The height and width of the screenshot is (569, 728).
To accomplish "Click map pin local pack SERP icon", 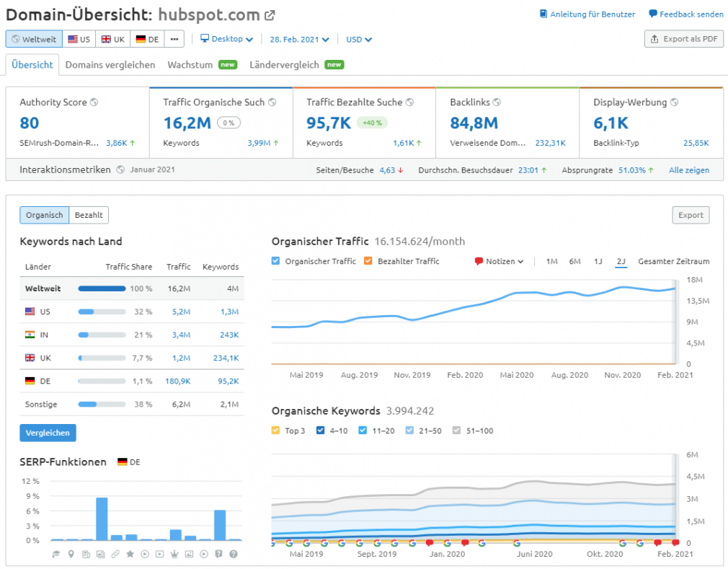I will tap(71, 554).
